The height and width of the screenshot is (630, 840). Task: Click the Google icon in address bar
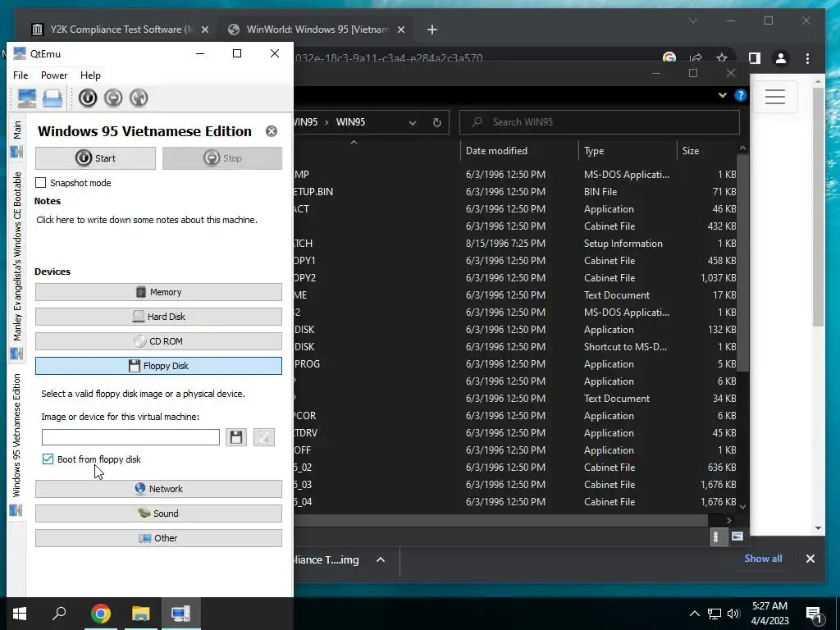pyautogui.click(x=669, y=58)
